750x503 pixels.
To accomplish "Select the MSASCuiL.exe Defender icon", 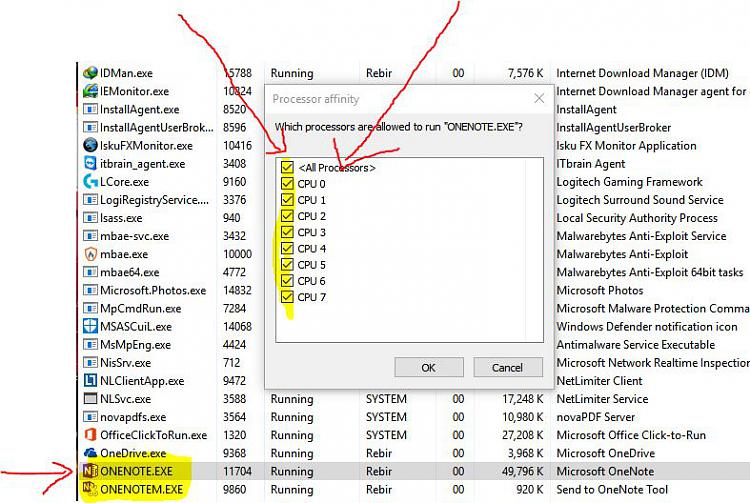I will coord(90,326).
